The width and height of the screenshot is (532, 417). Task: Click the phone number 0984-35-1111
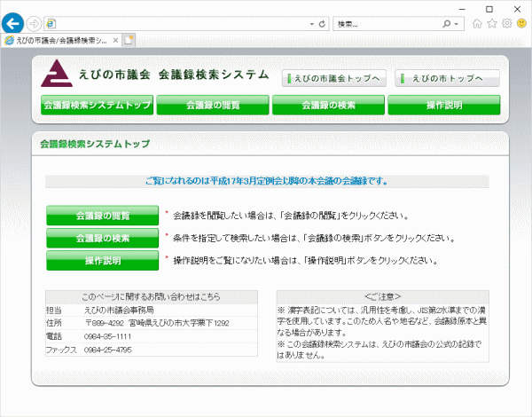pyautogui.click(x=107, y=336)
